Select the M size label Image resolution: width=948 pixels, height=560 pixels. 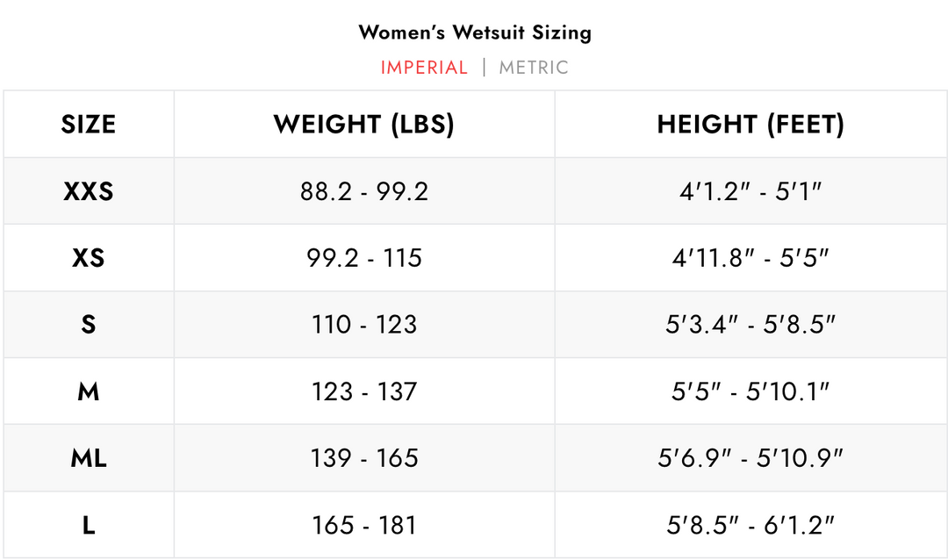coord(88,391)
